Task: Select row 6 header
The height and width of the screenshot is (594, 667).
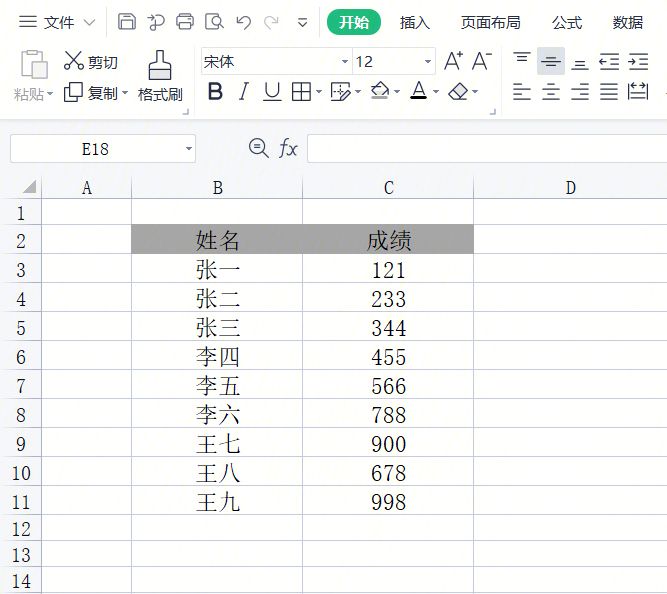Action: [21, 355]
